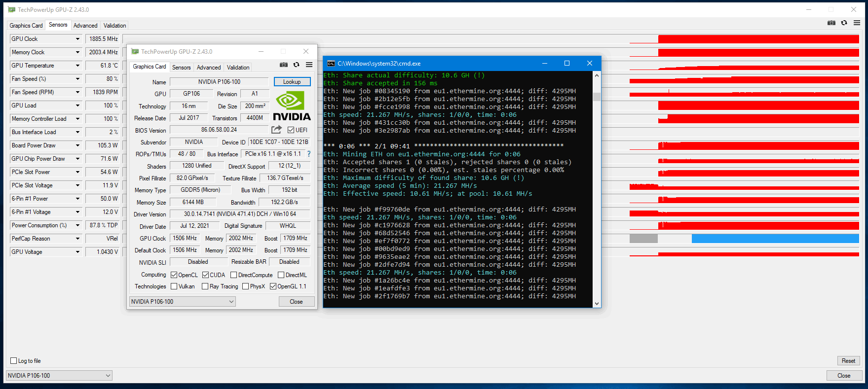Switch to Graphics Card tab in main window
Viewport: 868px width, 389px height.
coord(26,26)
